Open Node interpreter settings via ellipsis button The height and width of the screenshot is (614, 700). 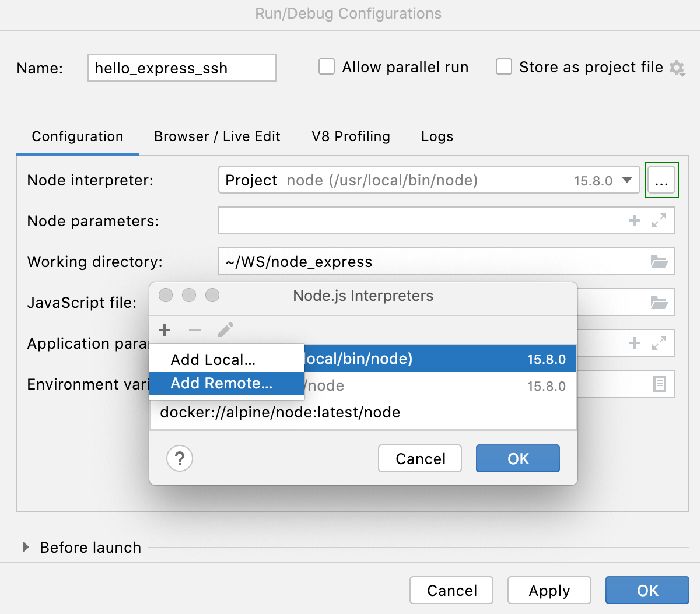(661, 180)
